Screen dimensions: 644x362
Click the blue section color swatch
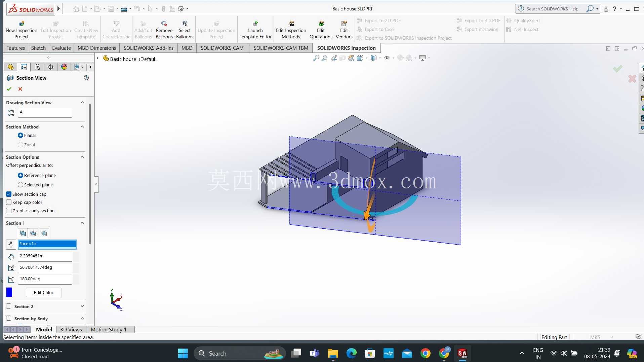point(9,292)
